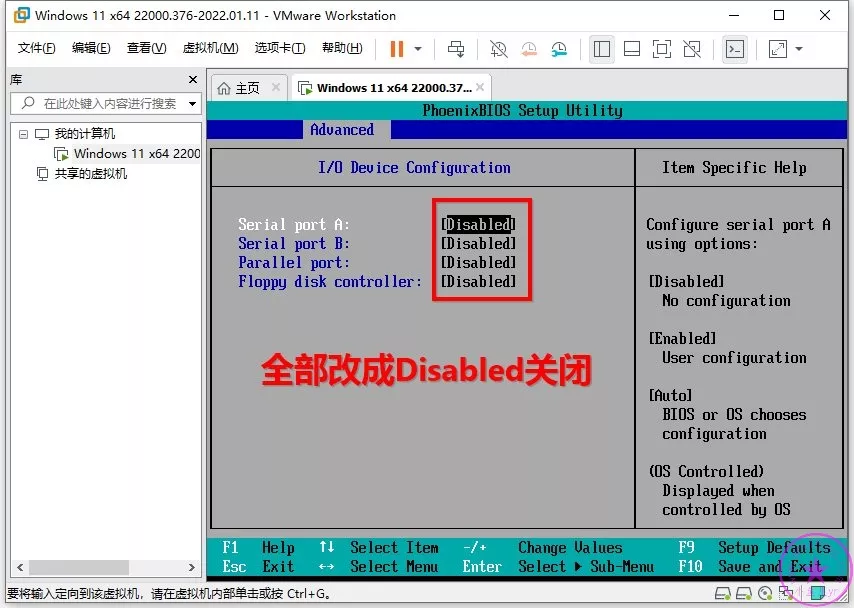Click the send Ctrl+Alt+Del icon

(456, 49)
